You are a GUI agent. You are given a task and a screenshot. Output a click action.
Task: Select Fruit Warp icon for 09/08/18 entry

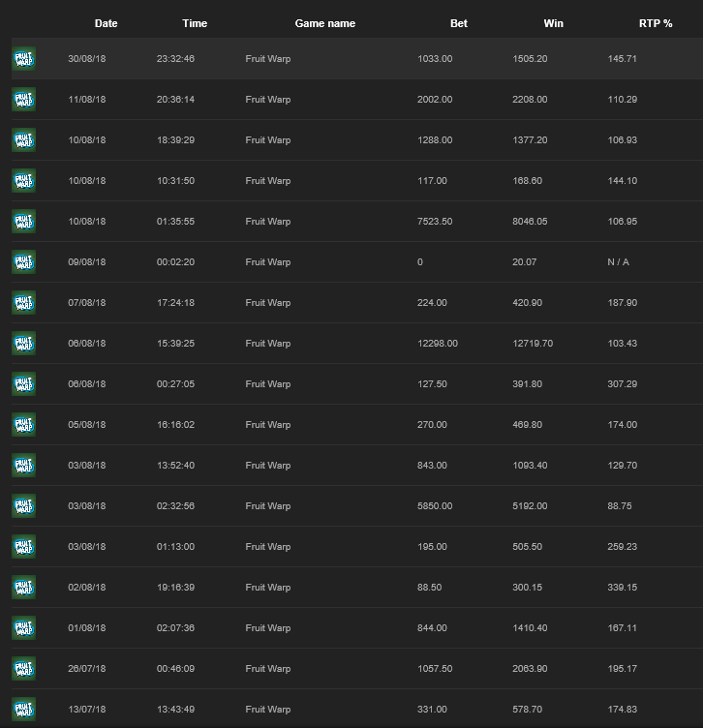[x=23, y=261]
